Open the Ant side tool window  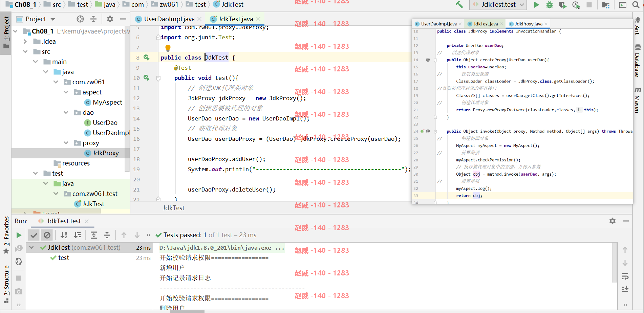click(638, 26)
